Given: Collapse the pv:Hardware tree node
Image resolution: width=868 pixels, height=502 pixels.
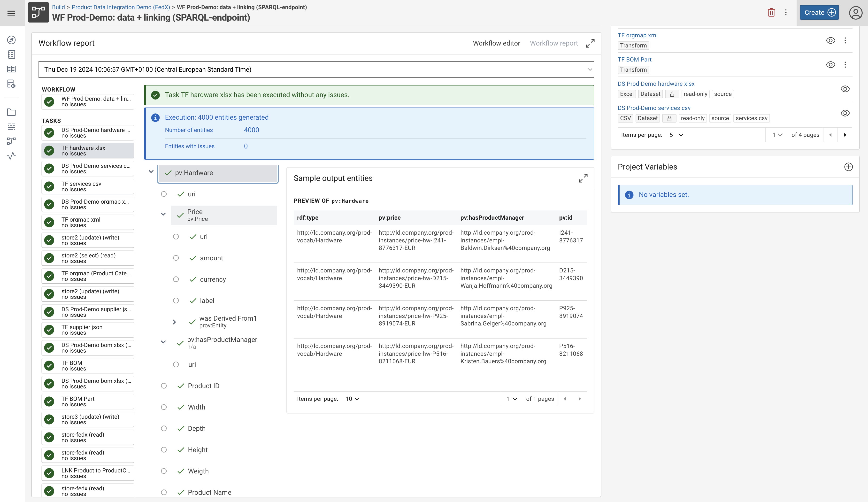Looking at the screenshot, I should (x=151, y=171).
